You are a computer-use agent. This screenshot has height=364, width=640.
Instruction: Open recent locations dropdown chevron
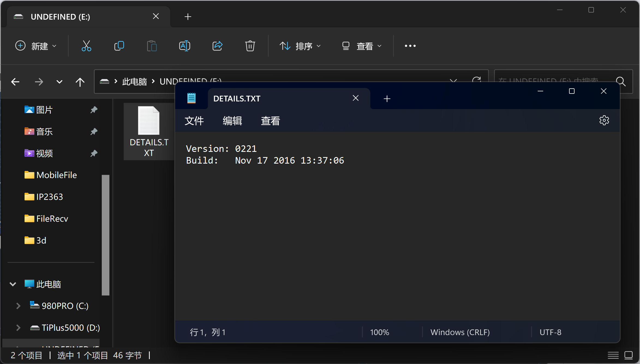(x=59, y=82)
